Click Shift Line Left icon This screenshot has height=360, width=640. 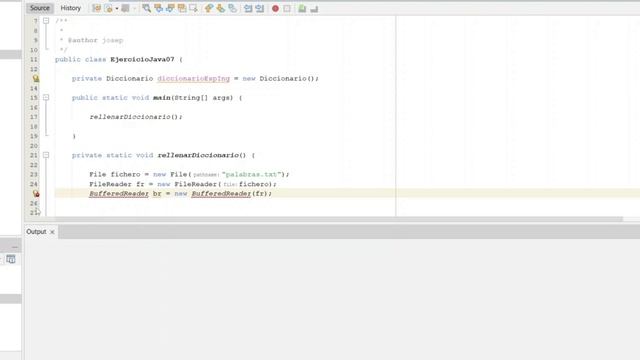coord(248,8)
